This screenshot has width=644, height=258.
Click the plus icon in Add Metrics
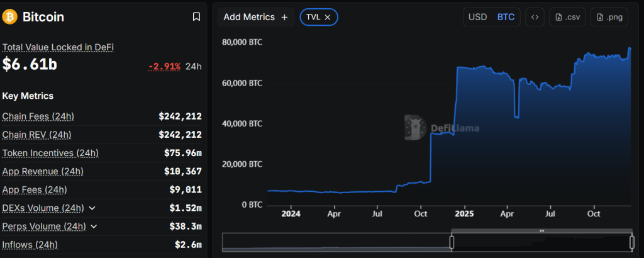[284, 17]
